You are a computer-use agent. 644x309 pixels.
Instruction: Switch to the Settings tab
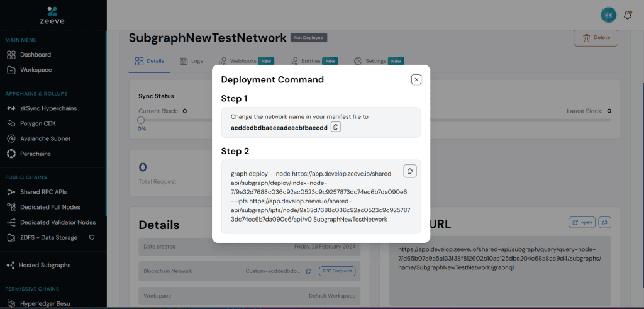pyautogui.click(x=379, y=61)
